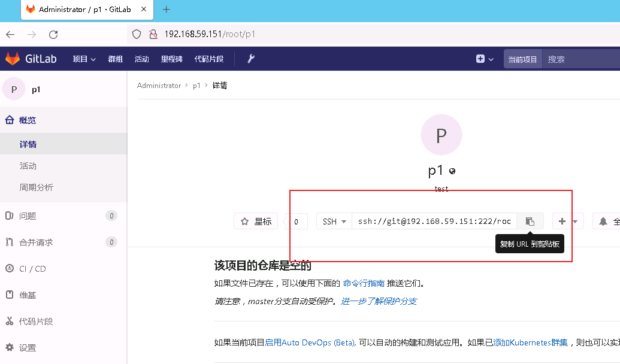This screenshot has width=620, height=364.
Task: Click the wrench admin area icon
Action: pyautogui.click(x=250, y=59)
